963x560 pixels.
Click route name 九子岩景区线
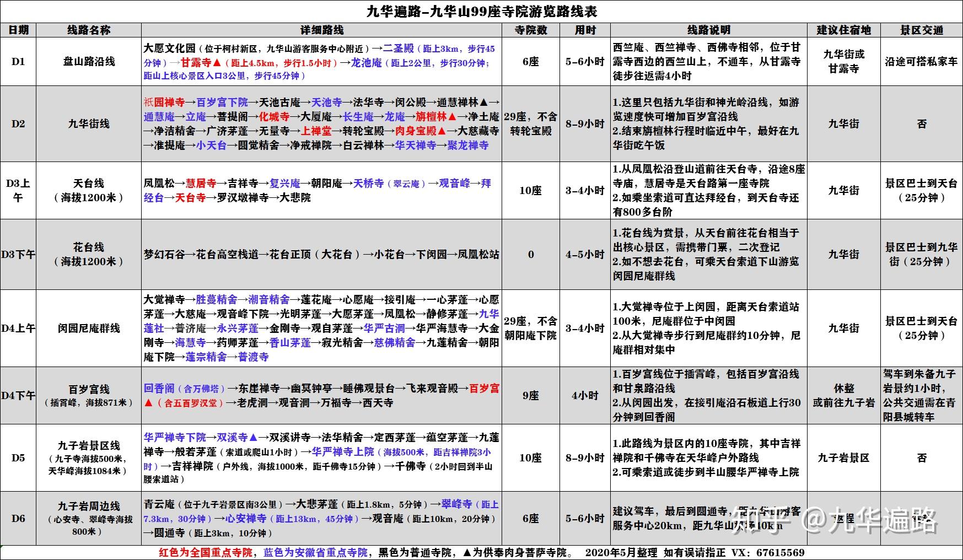pyautogui.click(x=89, y=445)
